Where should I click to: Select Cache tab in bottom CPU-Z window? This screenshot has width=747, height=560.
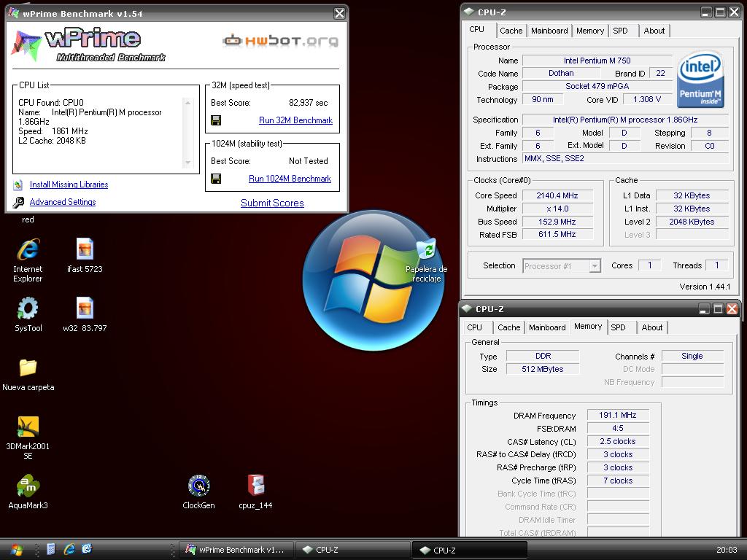(x=508, y=327)
